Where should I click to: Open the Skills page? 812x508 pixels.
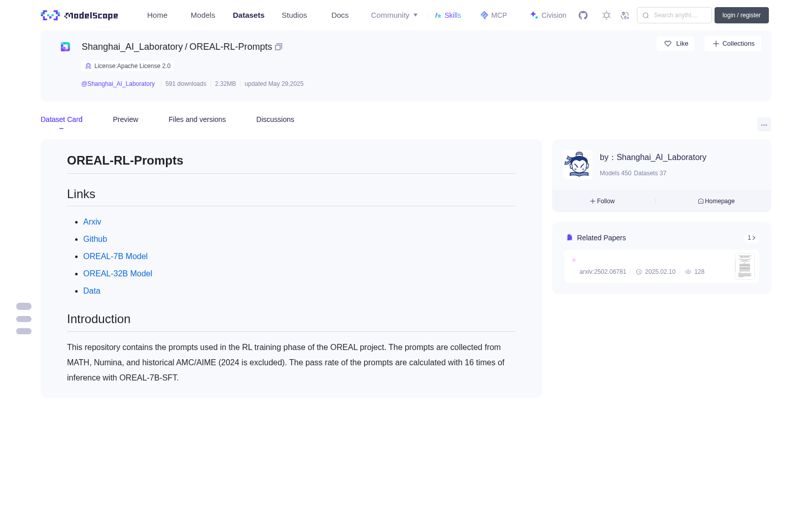(448, 15)
